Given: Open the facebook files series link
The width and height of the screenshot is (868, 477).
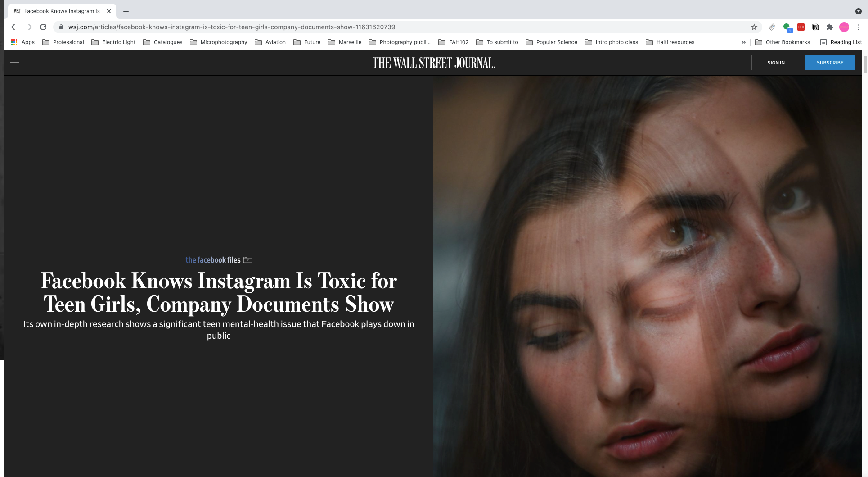Looking at the screenshot, I should (213, 260).
